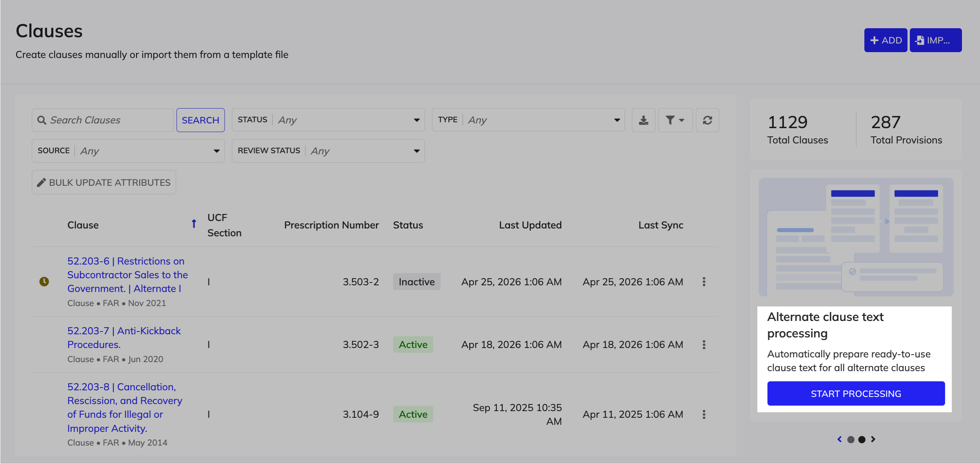This screenshot has width=980, height=464.
Task: Click the SEARCH button
Action: point(200,120)
